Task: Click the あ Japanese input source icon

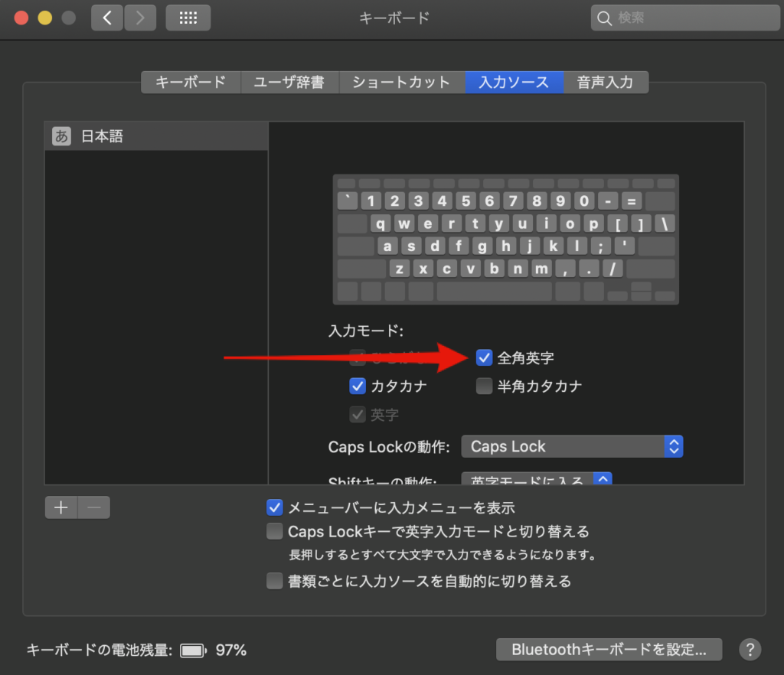Action: (x=60, y=135)
